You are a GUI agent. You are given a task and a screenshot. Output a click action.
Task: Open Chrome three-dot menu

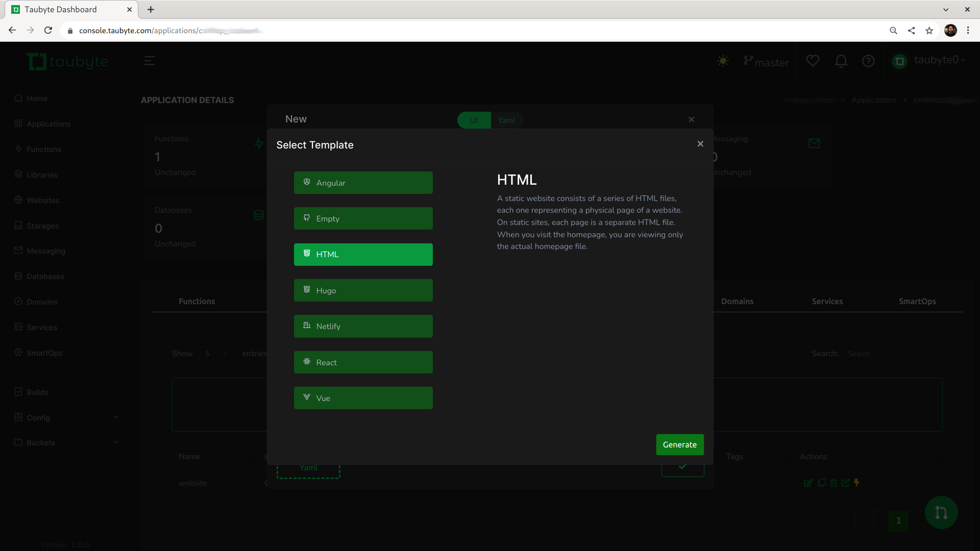968,30
